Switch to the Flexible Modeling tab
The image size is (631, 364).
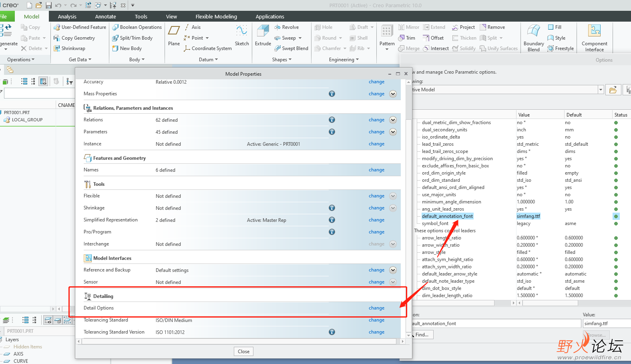[216, 16]
